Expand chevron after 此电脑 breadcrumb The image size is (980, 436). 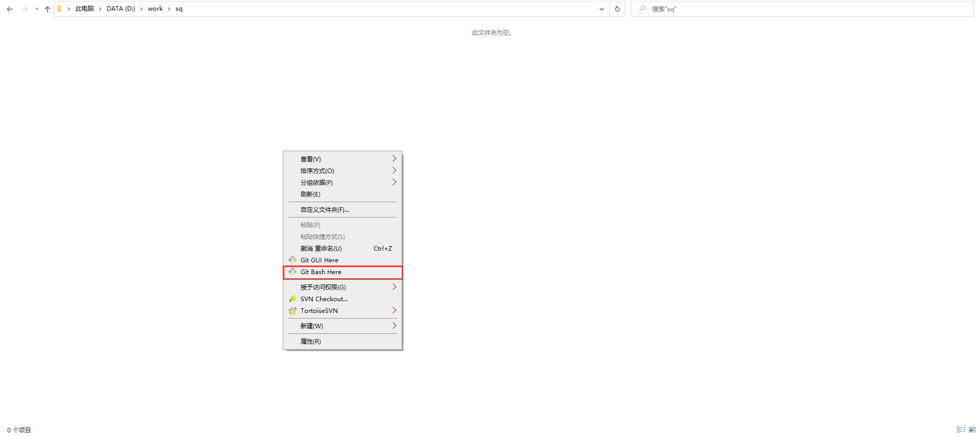pos(100,9)
